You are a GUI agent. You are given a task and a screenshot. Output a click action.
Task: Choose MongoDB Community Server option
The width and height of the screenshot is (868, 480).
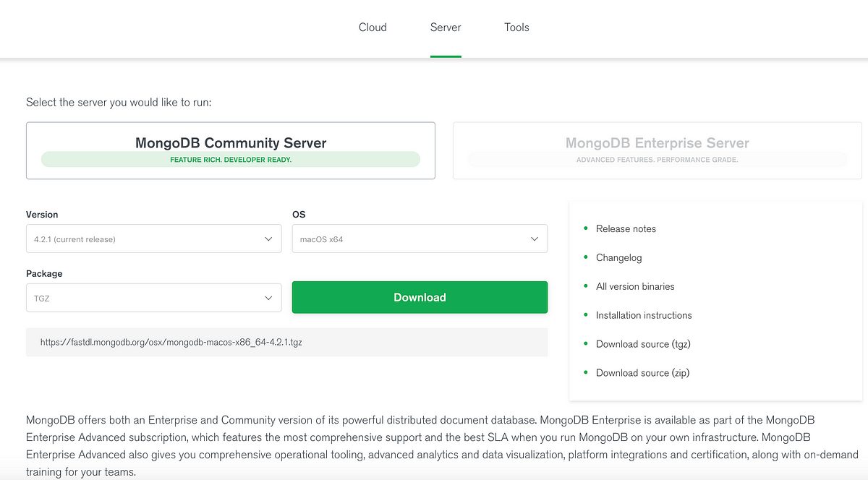coord(231,150)
